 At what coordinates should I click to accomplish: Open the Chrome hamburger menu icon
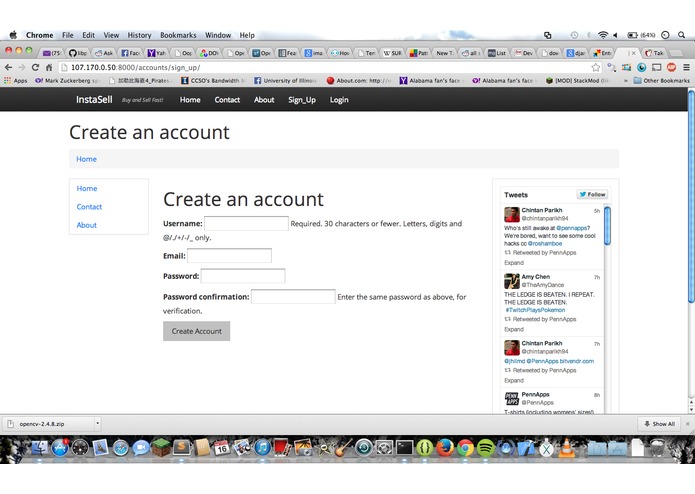click(x=686, y=67)
